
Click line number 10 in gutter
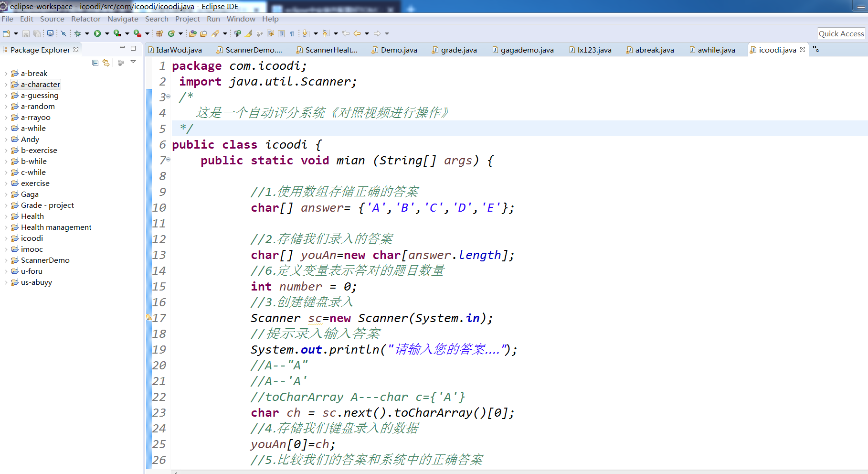pyautogui.click(x=159, y=208)
